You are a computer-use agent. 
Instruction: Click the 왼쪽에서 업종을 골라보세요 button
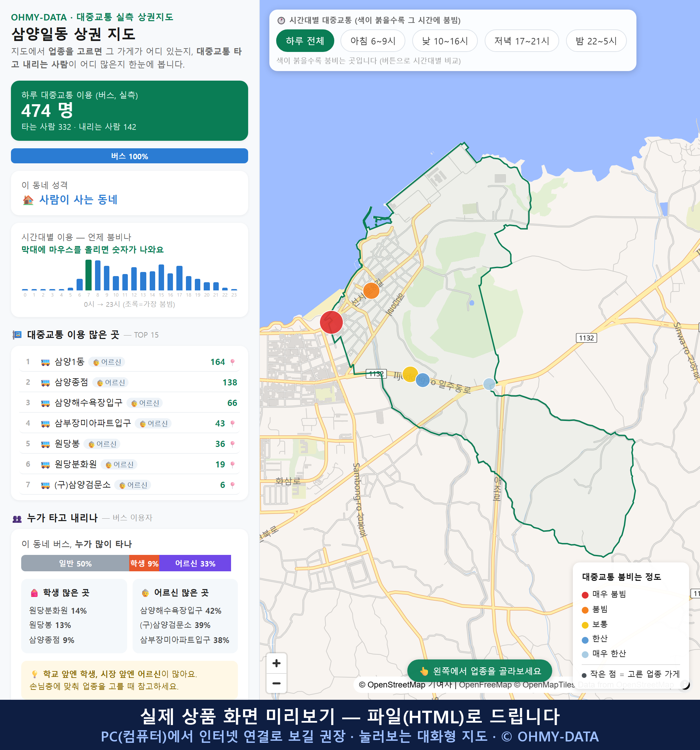480,671
